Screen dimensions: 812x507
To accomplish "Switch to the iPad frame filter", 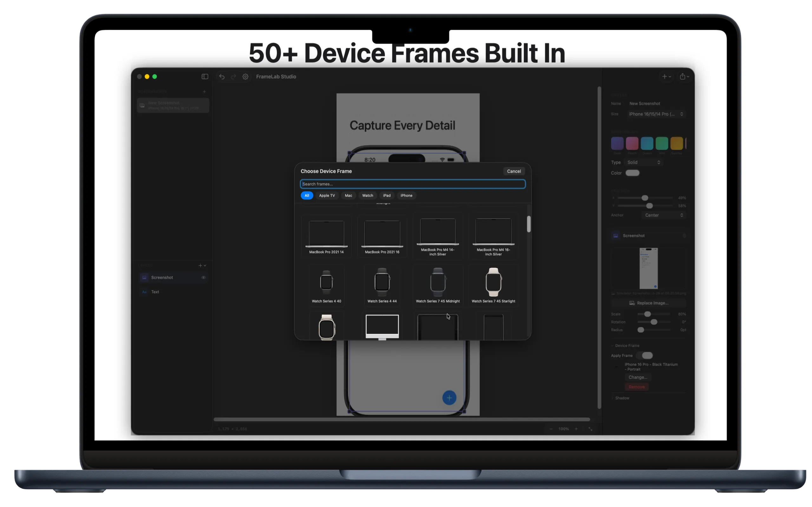I will [387, 196].
